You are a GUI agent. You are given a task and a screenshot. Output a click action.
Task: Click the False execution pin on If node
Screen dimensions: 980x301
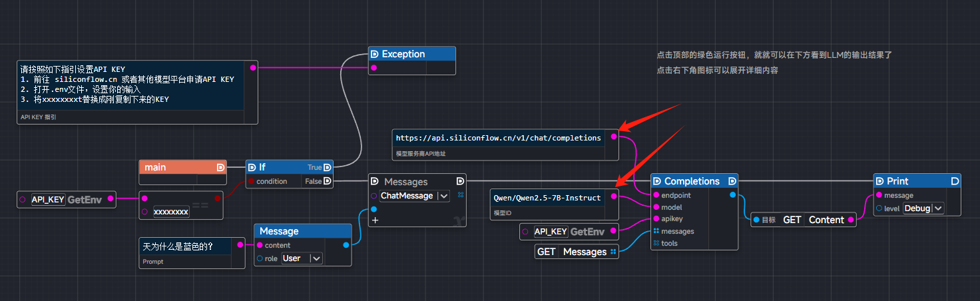tap(327, 181)
